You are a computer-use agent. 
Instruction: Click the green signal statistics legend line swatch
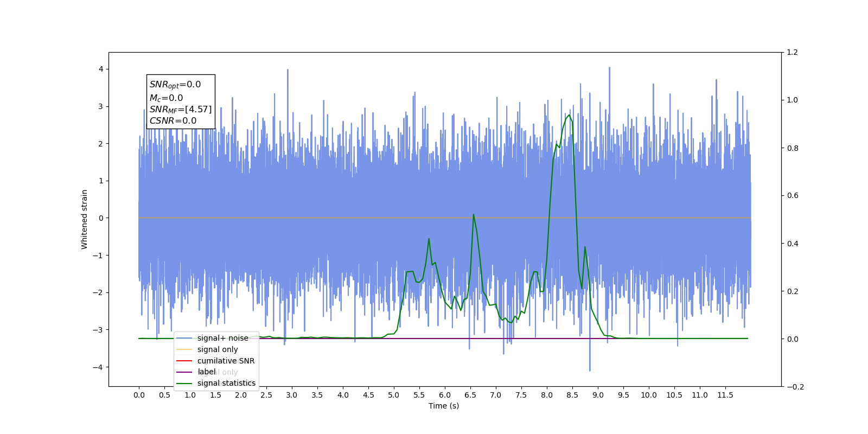[x=184, y=384]
